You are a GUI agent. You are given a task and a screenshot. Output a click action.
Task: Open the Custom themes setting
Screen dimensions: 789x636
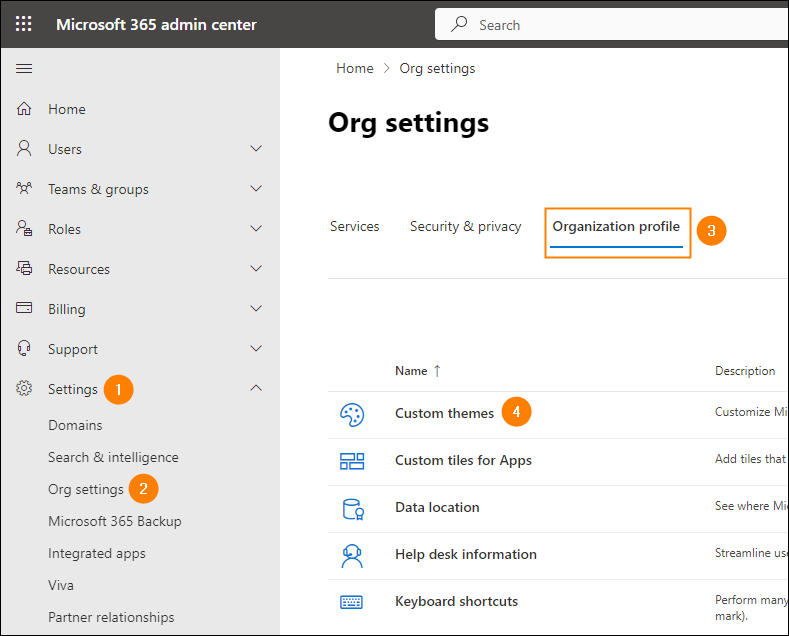point(444,413)
